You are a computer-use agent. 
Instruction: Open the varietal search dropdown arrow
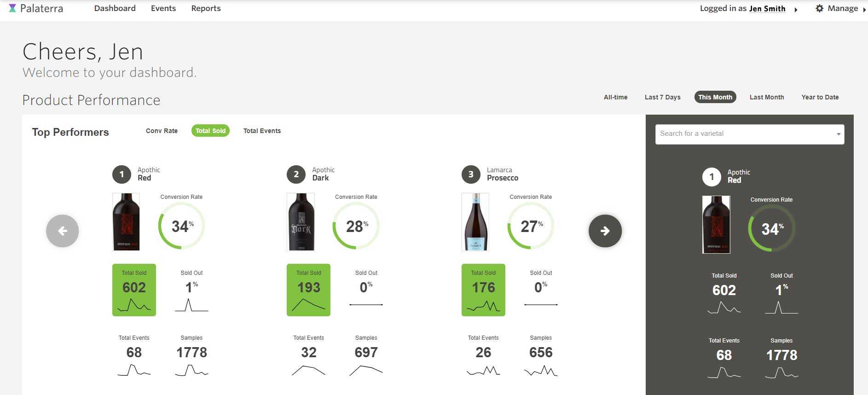pos(838,134)
